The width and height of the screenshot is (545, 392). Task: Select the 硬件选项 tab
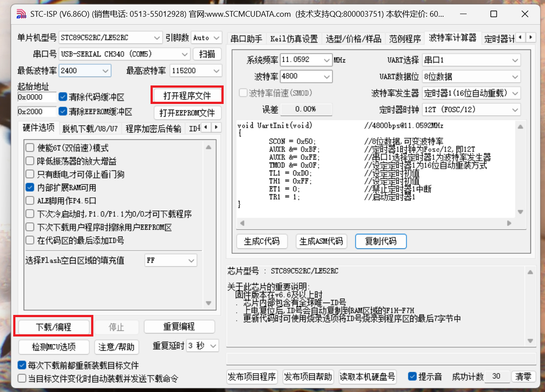click(x=39, y=128)
